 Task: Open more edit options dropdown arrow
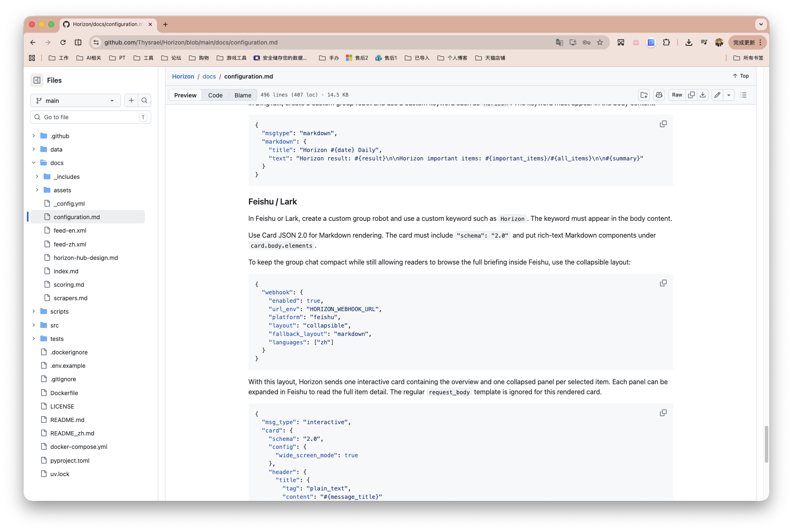729,95
